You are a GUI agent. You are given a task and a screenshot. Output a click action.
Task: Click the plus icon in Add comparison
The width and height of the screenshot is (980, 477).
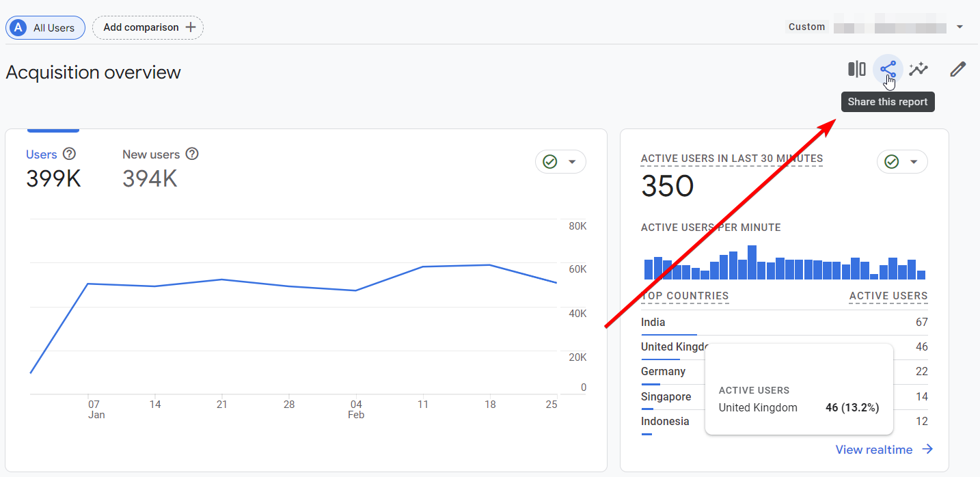(191, 27)
